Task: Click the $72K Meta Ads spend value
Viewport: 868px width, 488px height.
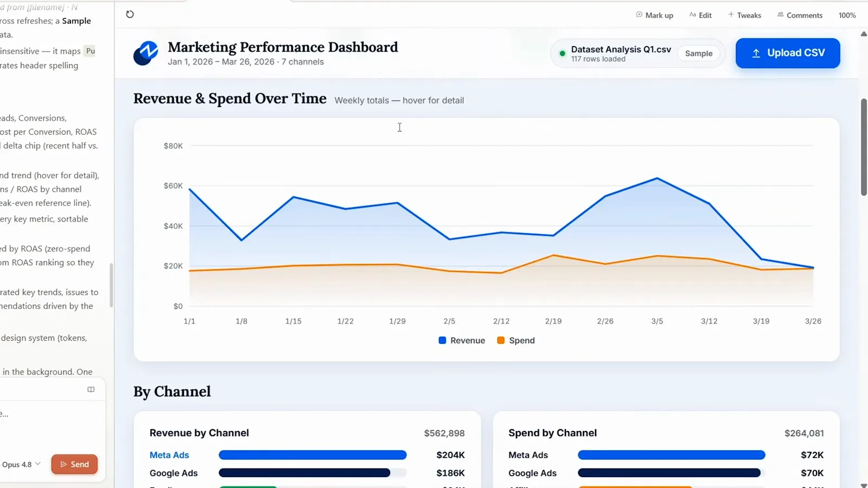Action: tap(812, 455)
